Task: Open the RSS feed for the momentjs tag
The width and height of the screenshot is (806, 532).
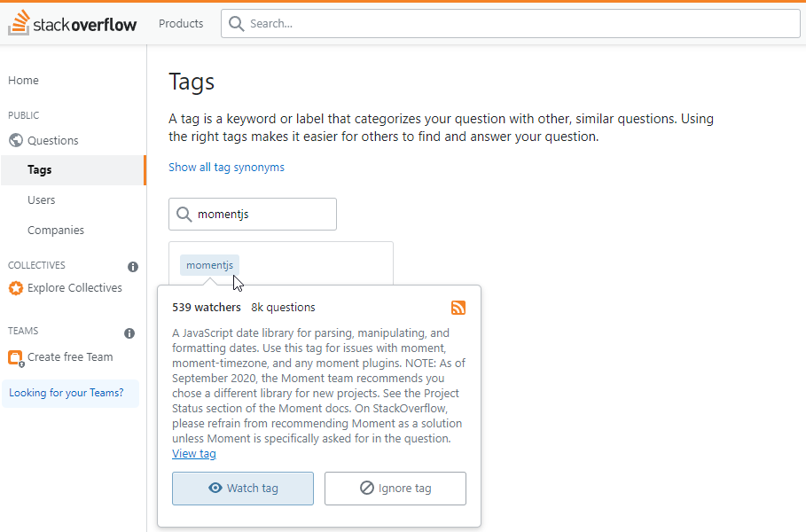Action: [x=458, y=308]
